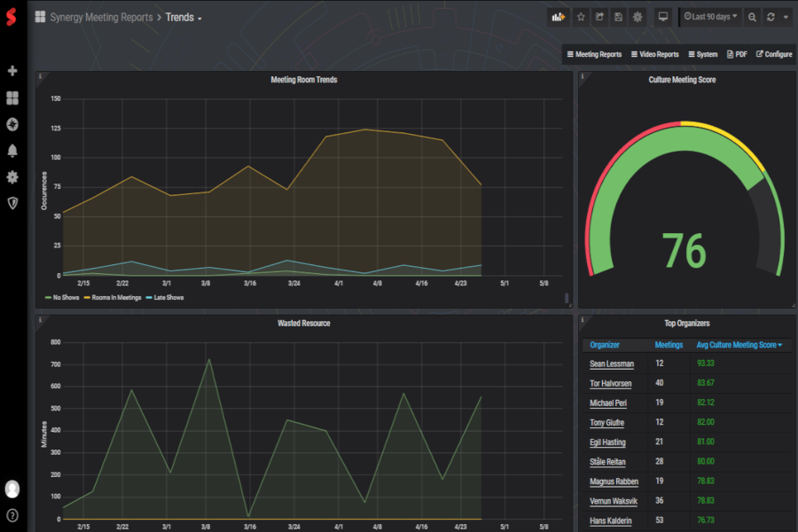
Task: Click the Add panel chart icon
Action: coord(558,17)
